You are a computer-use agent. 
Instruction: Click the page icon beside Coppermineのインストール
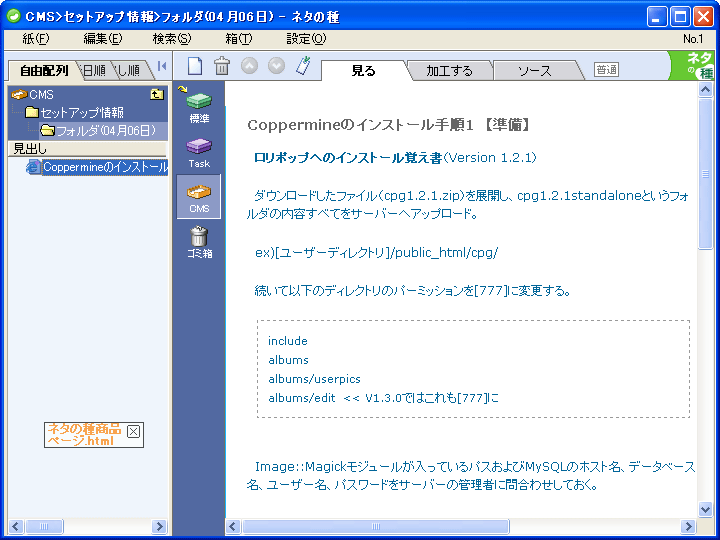pyautogui.click(x=33, y=167)
